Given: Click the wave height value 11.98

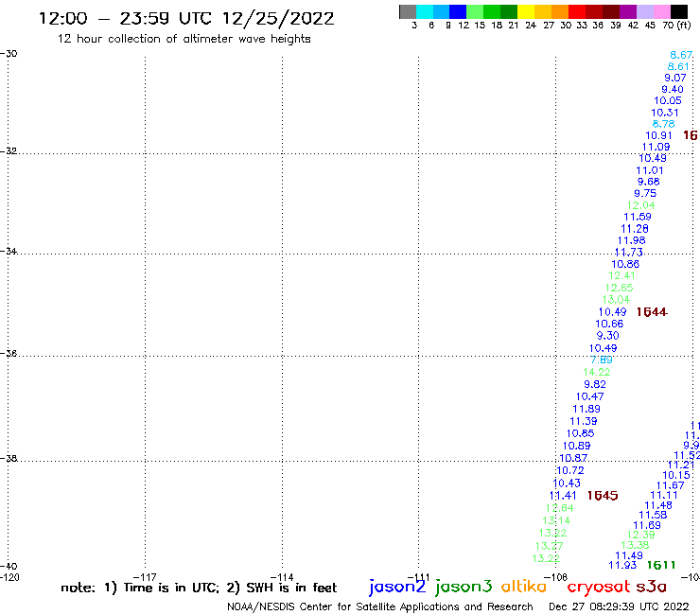Looking at the screenshot, I should pyautogui.click(x=631, y=240).
